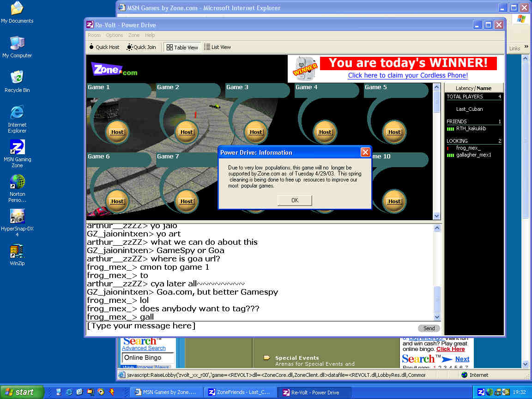Click the Re-Volt window title bar Zone icon
Viewport: 532px width, 399px height.
coord(90,25)
